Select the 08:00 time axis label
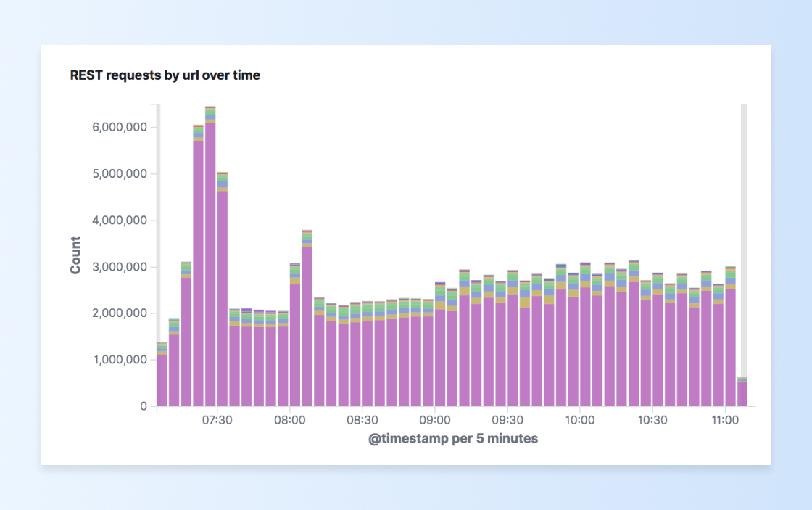The image size is (812, 510). [289, 420]
